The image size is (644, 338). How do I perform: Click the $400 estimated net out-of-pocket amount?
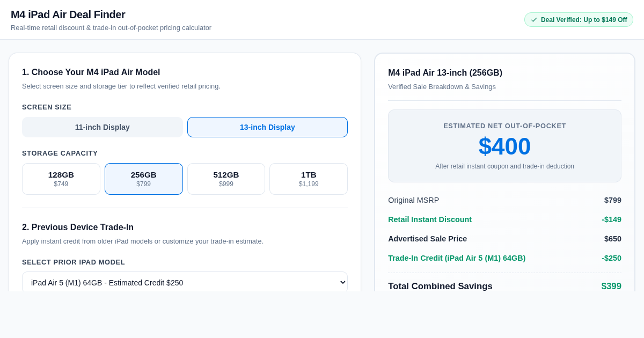[x=504, y=146]
